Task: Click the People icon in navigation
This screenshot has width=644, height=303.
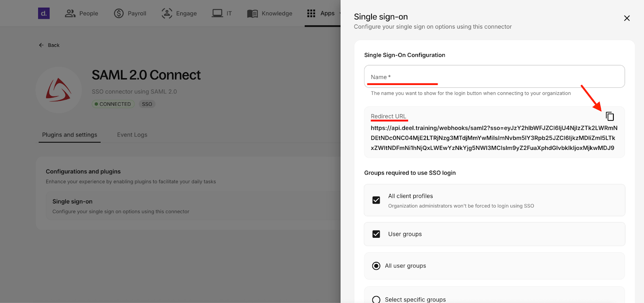Action: [70, 13]
